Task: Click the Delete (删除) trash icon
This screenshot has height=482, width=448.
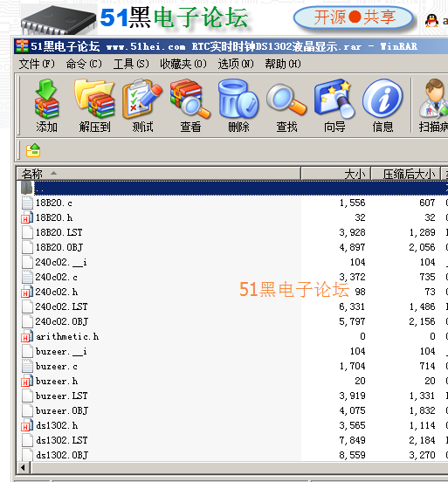Action: point(238,99)
